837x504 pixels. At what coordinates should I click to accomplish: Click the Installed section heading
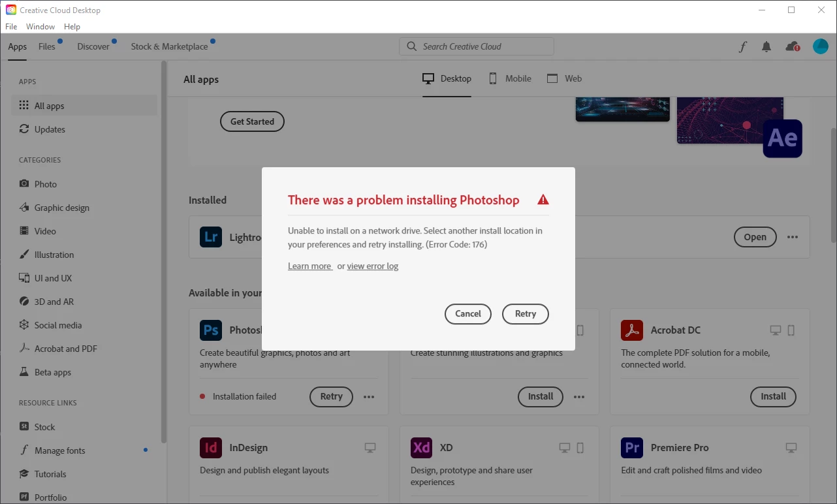(x=208, y=200)
